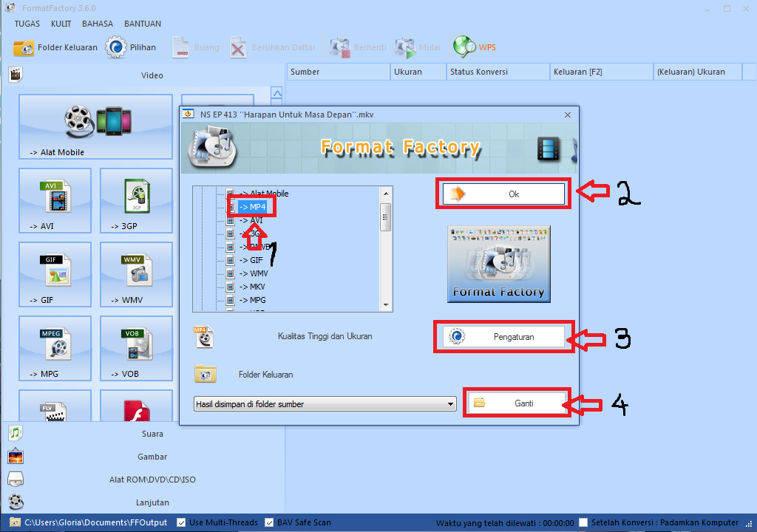Viewport: 757px width, 532px height.
Task: Choose the VOB conversion tile
Action: [136, 348]
